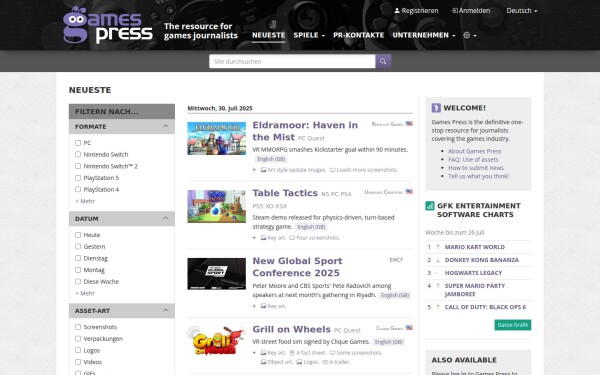Check the Videos asset filter
The image size is (600, 375).
[78, 362]
